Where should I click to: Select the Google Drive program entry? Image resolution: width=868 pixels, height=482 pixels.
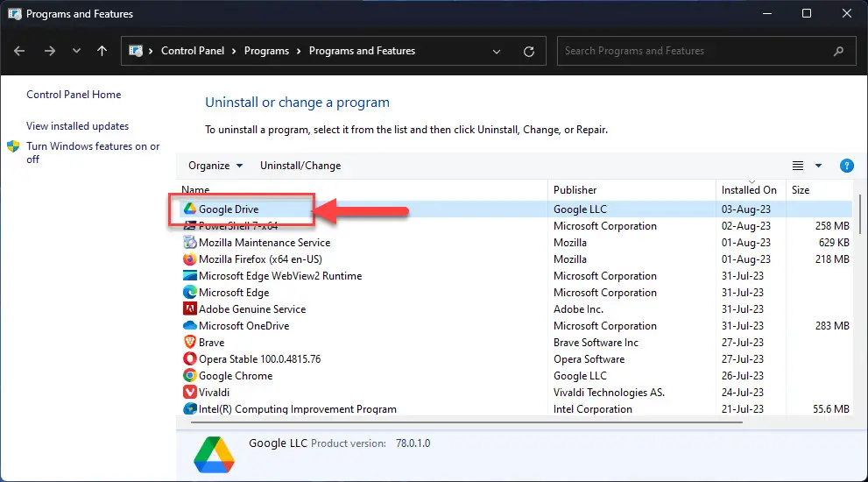[229, 209]
